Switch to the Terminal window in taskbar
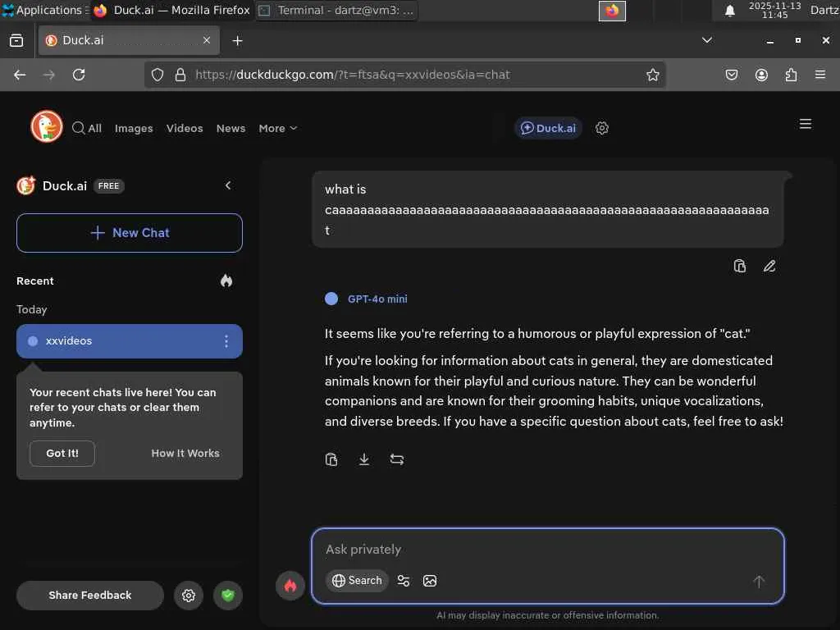Screen dimensions: 840x630 (x=337, y=10)
